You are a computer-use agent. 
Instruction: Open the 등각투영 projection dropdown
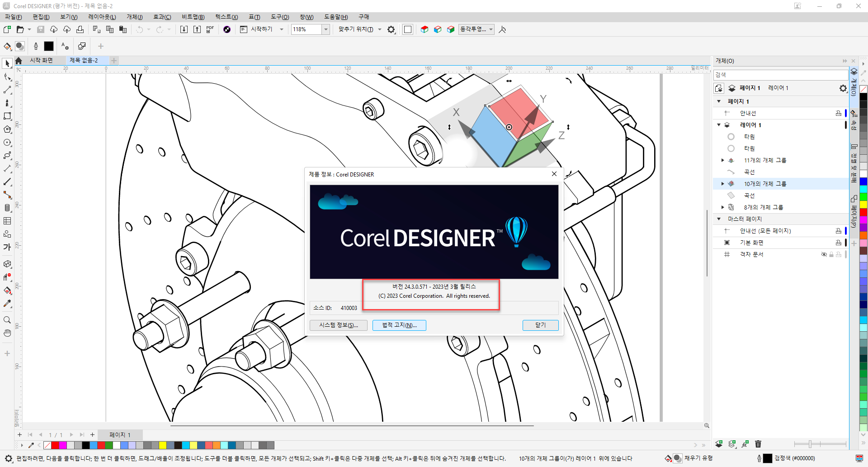click(x=476, y=29)
